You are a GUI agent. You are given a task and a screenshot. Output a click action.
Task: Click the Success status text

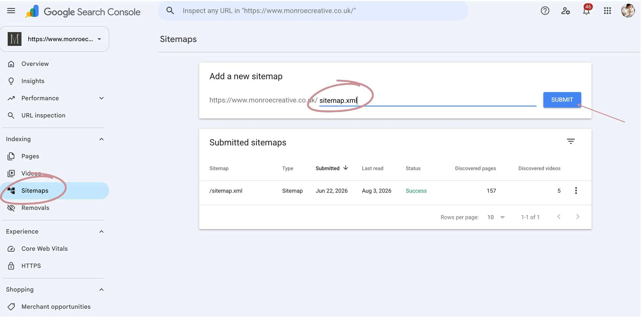[416, 191]
